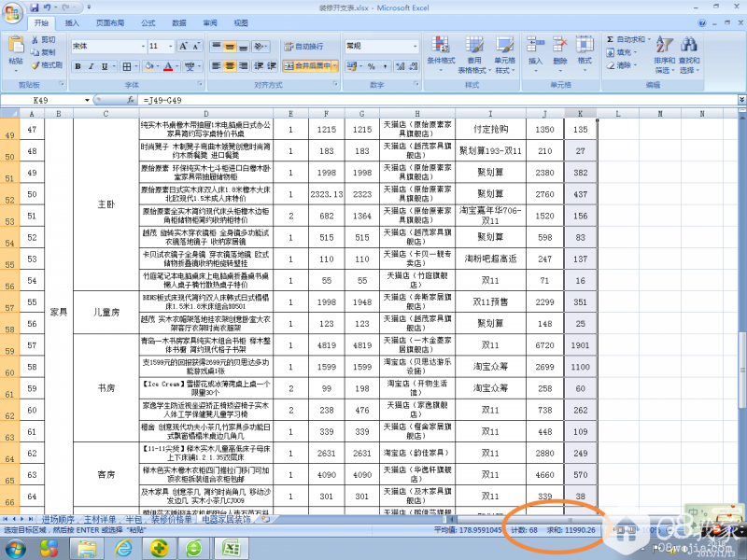Open the 公式 (Formulas) ribbon tab
This screenshot has width=747, height=560.
148,21
